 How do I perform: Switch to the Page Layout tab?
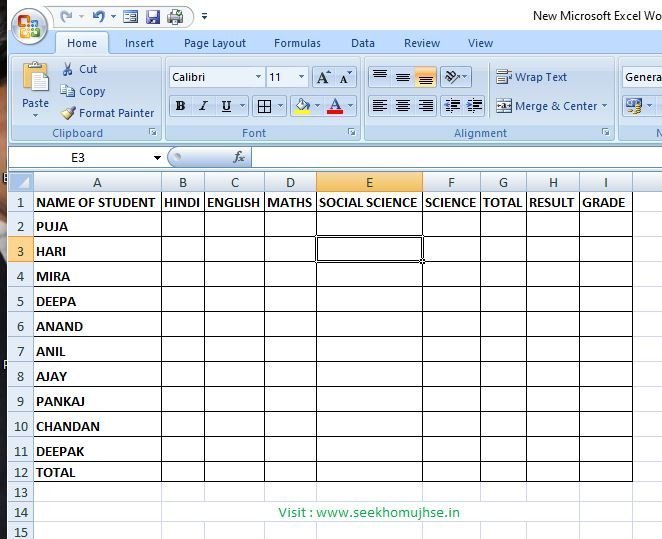(214, 43)
